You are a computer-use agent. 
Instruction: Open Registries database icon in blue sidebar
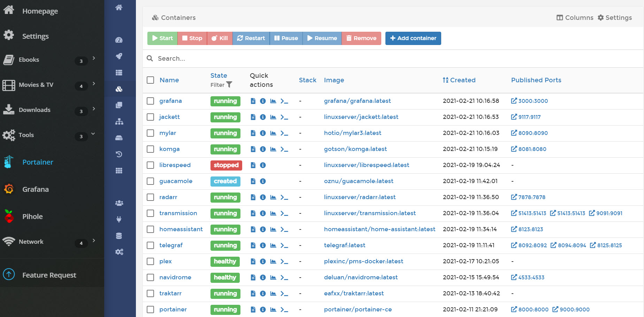(x=119, y=236)
